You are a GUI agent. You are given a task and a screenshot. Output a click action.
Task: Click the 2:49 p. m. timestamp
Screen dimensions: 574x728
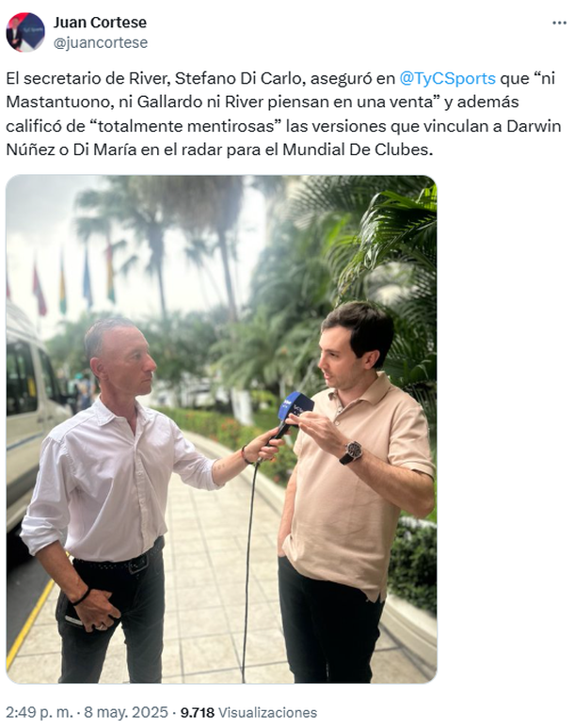tap(39, 712)
